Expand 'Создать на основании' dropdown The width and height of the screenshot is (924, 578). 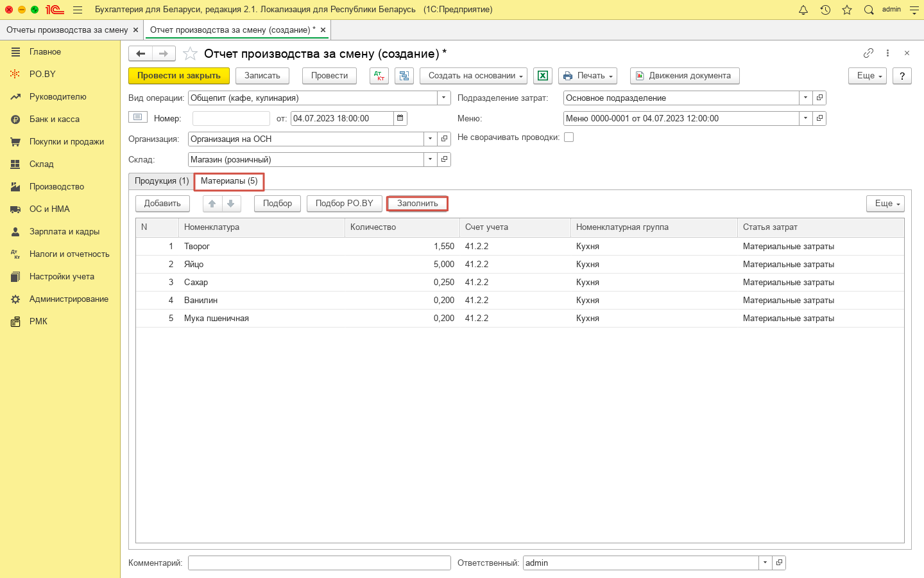click(474, 76)
